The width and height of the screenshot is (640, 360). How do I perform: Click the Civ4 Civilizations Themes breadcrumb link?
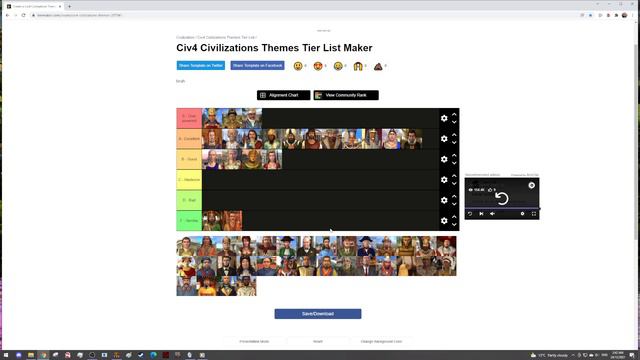pyautogui.click(x=227, y=37)
